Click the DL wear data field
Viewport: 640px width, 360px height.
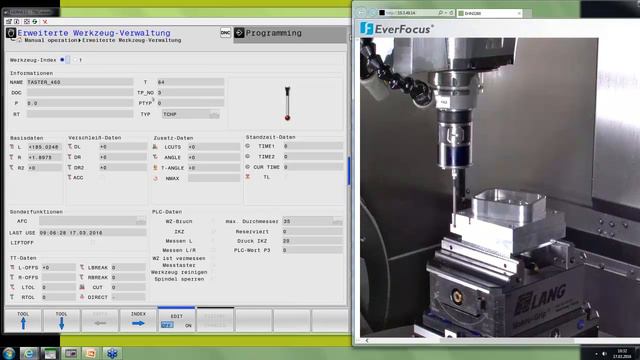coord(123,147)
